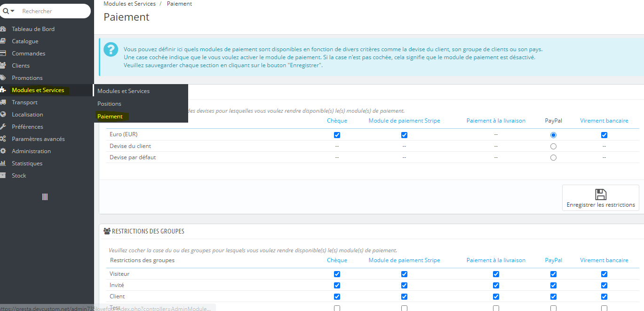The width and height of the screenshot is (644, 311).
Task: Click Virement bancaire groups table header
Action: [604, 260]
